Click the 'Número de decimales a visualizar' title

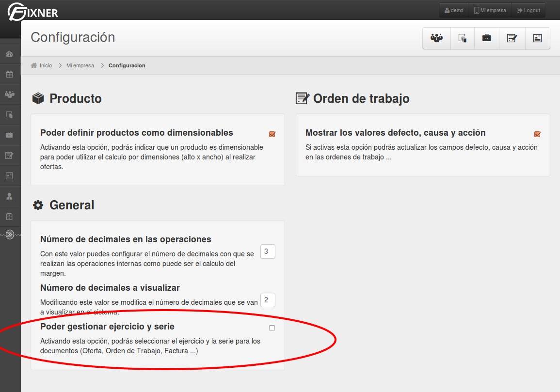click(110, 288)
